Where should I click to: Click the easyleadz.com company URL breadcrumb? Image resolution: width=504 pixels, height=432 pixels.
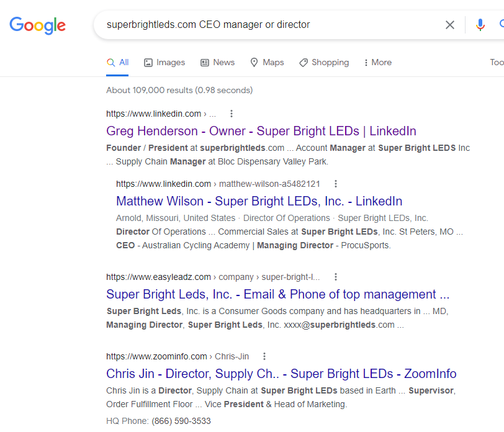pos(213,277)
